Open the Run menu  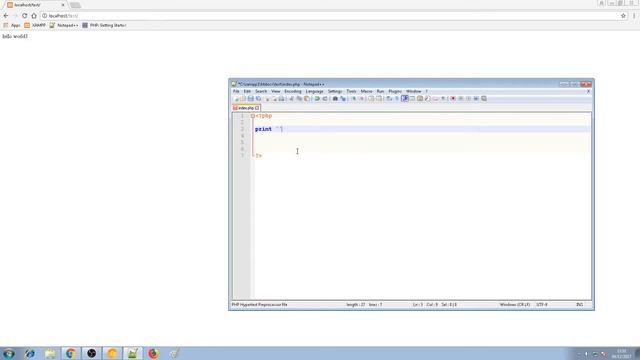[x=380, y=91]
